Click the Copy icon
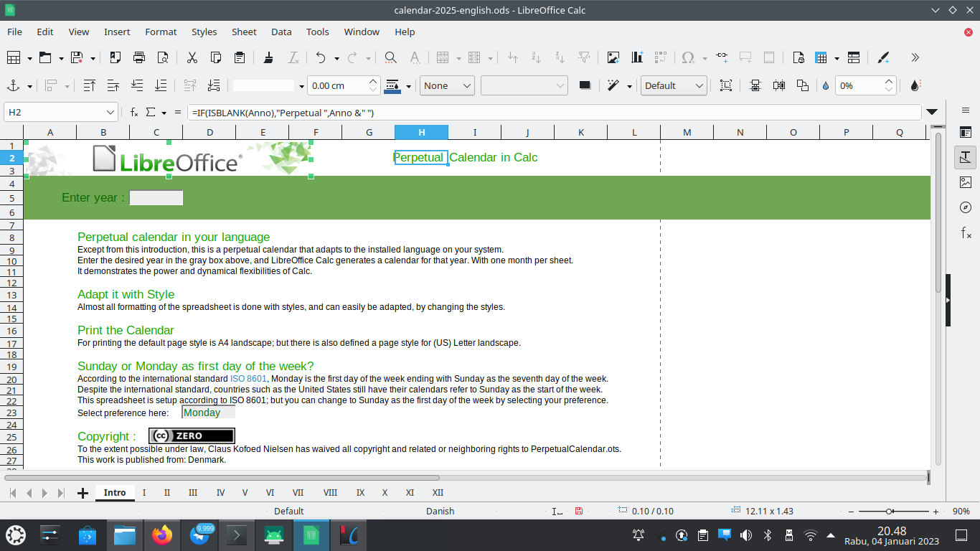The height and width of the screenshot is (551, 980). click(x=216, y=57)
